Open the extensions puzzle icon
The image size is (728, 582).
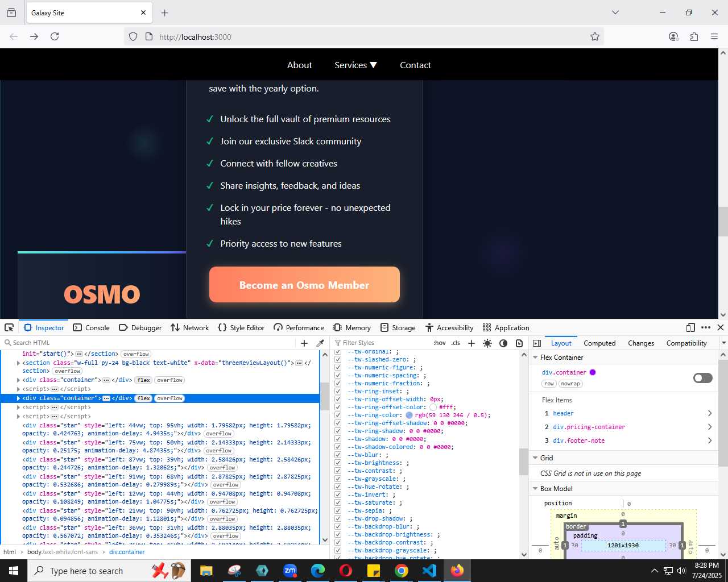[x=694, y=36]
